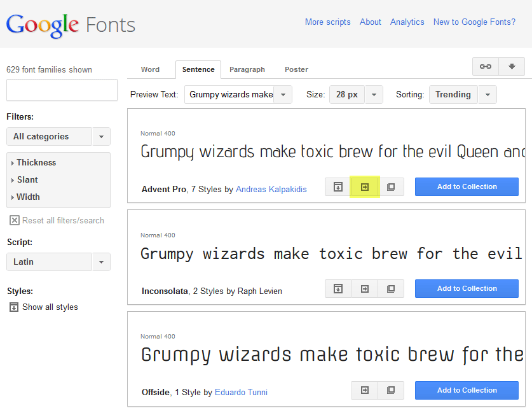Expand the Thickness filter

(36, 163)
